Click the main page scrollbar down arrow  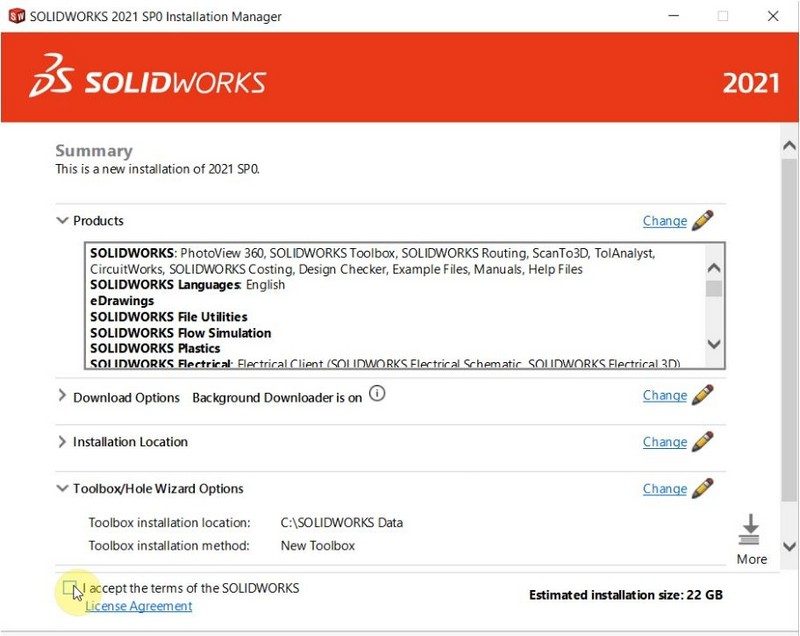[x=789, y=547]
